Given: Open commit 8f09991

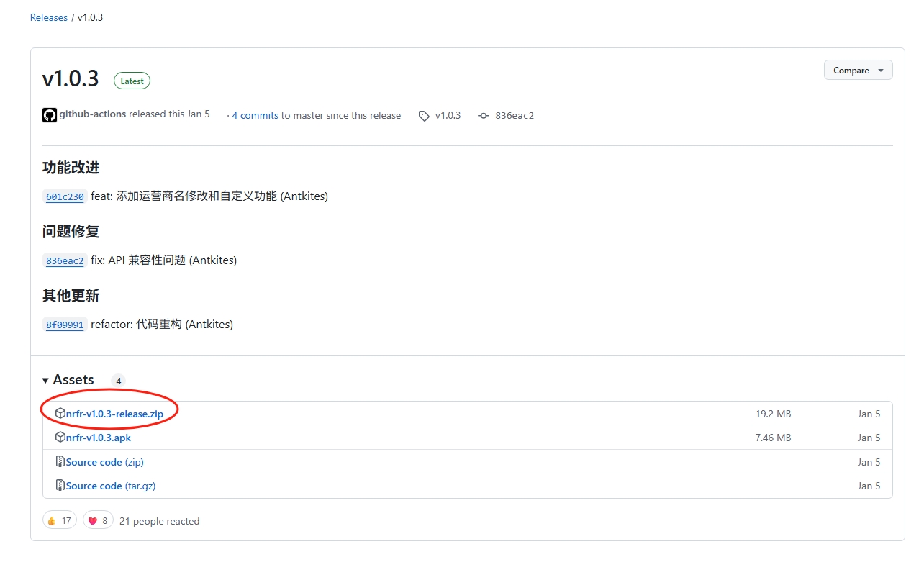Looking at the screenshot, I should [x=65, y=325].
